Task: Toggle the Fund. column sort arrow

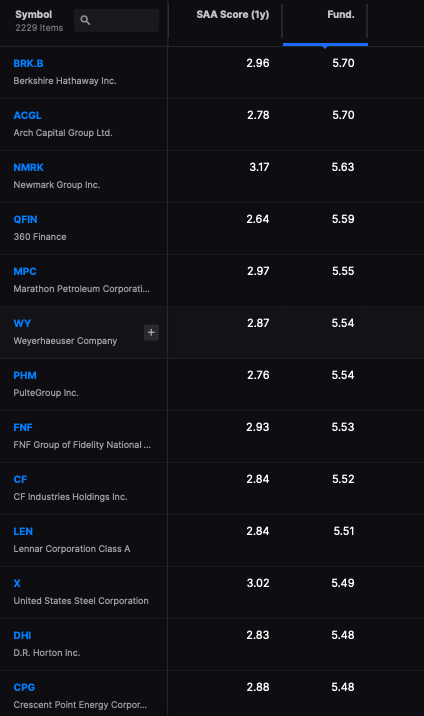Action: coord(325,46)
